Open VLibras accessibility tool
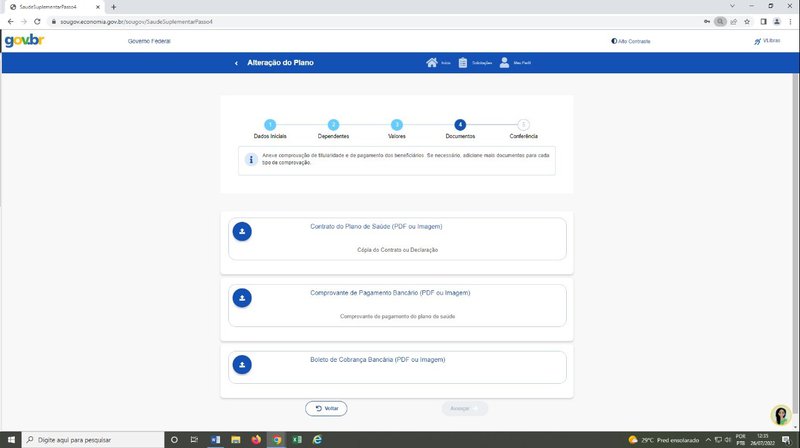This screenshot has height=448, width=800. 767,41
